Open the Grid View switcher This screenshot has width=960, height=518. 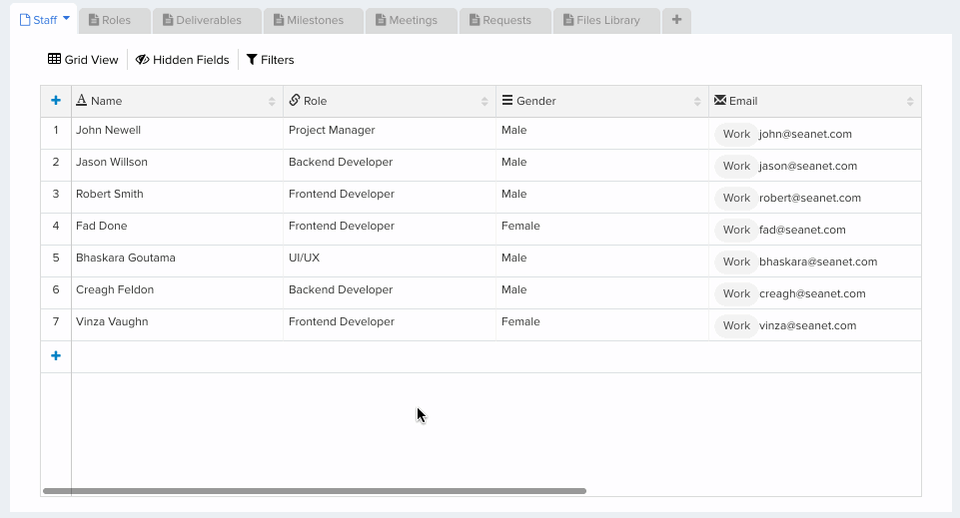[x=83, y=59]
